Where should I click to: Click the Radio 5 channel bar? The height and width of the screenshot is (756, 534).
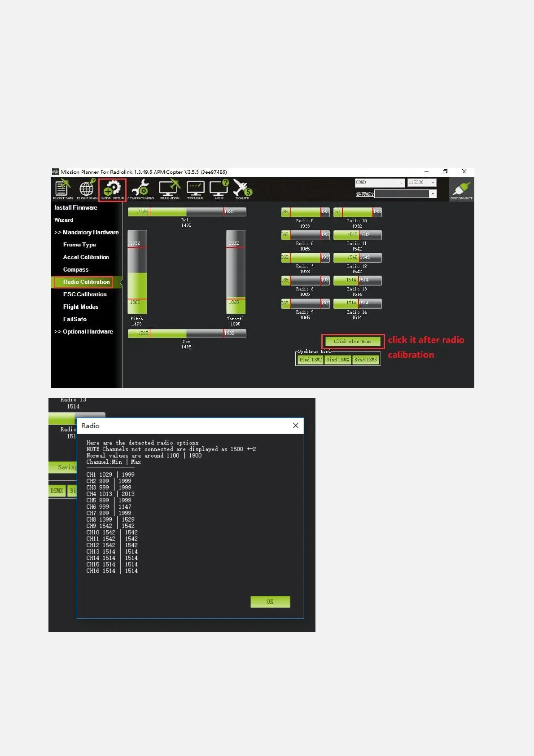pyautogui.click(x=305, y=212)
